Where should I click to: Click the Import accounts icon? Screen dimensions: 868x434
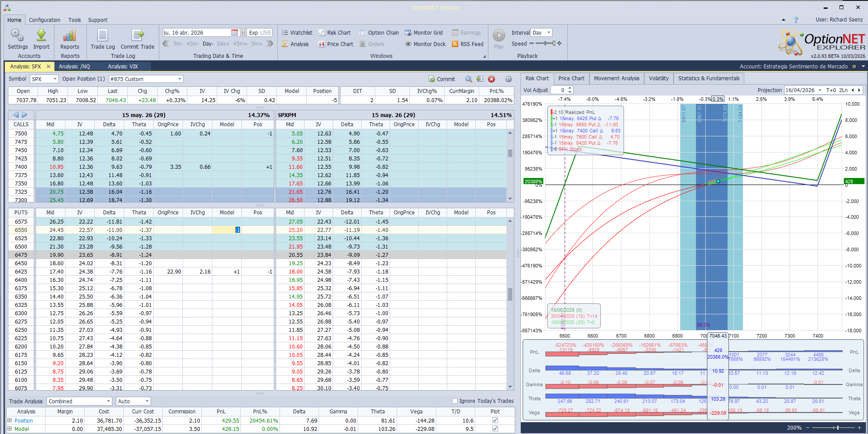[x=41, y=36]
